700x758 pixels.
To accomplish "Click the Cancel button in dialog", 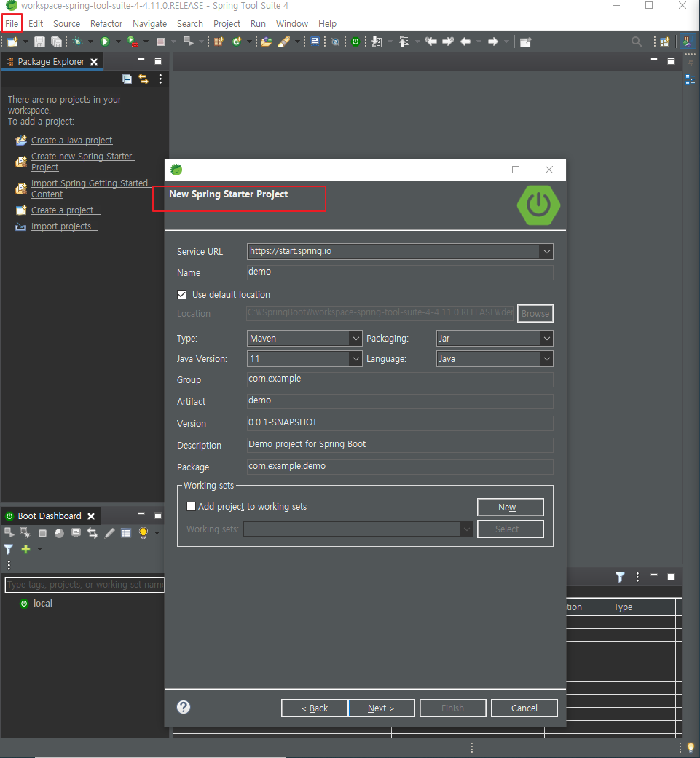I will (524, 708).
